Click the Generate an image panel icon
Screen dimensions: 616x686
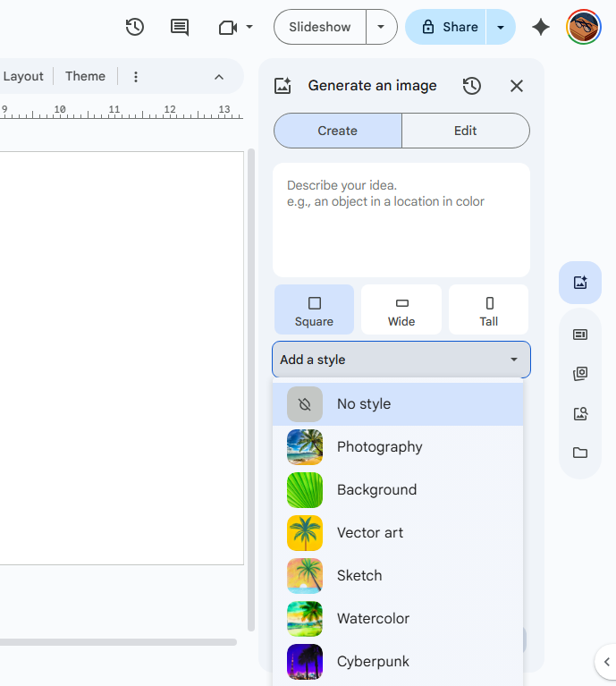tap(283, 85)
